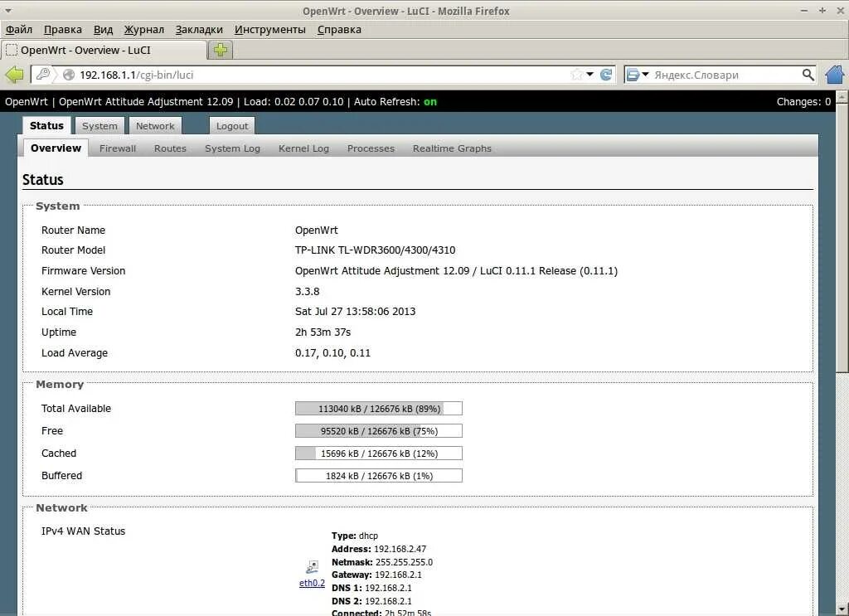Click the eth0.2 network interface icon
Image resolution: width=849 pixels, height=616 pixels.
[x=313, y=567]
